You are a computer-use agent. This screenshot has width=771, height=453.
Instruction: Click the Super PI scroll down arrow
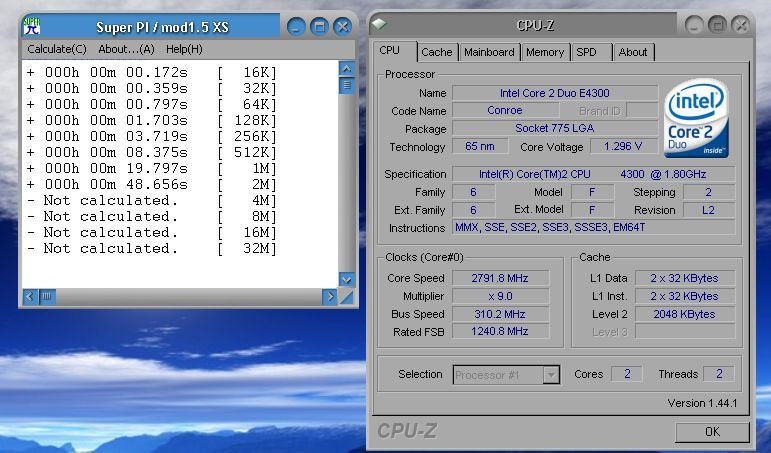point(347,279)
